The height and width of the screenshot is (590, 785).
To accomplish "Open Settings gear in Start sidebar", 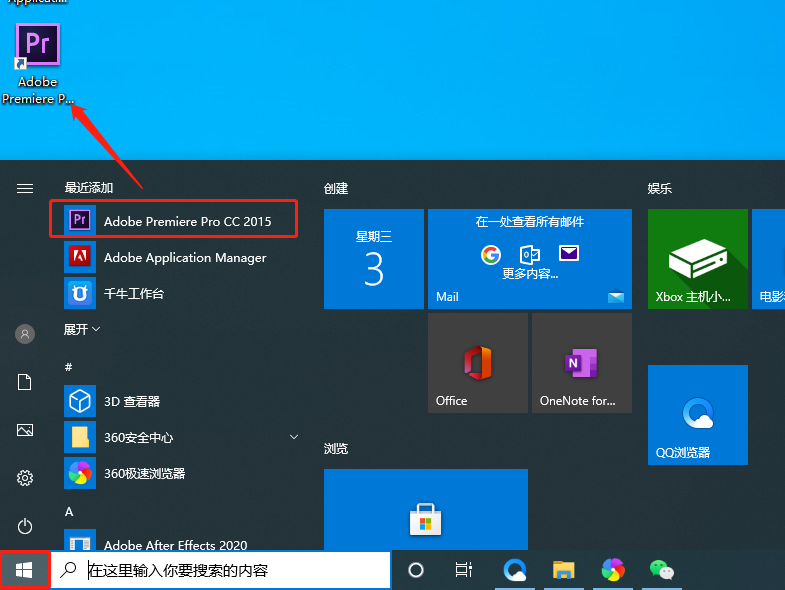I will [25, 478].
